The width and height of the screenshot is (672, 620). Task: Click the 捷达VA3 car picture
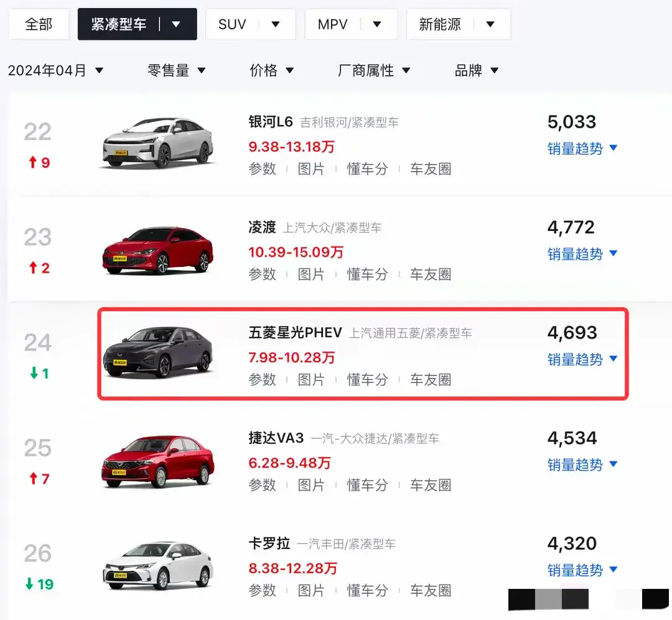[158, 461]
